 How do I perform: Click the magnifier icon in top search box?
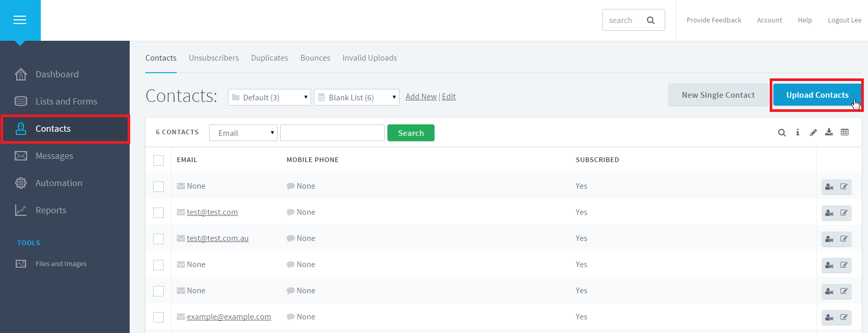point(650,20)
